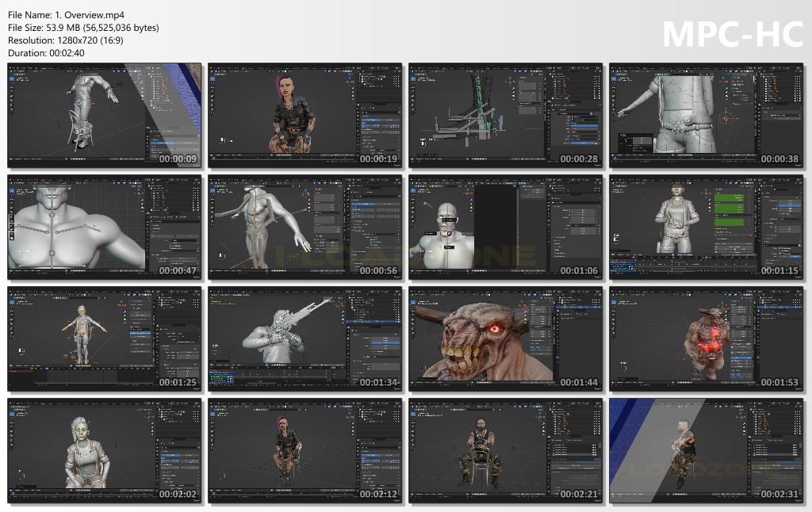
Task: Choose the frame at 00:00:38
Action: click(706, 116)
